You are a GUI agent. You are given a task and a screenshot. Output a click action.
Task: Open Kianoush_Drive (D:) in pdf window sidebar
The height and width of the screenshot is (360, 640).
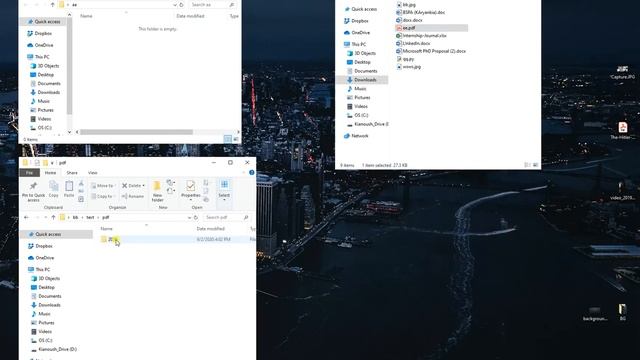[x=54, y=349]
